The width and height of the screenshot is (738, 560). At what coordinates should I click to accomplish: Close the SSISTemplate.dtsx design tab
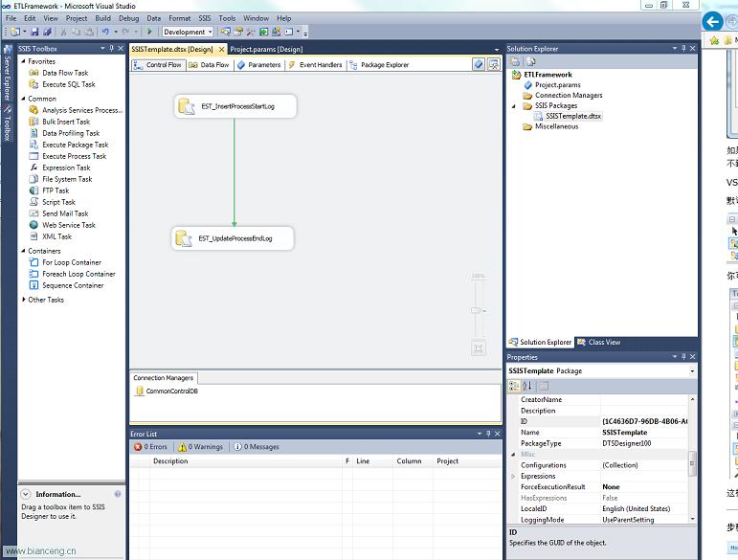pos(221,49)
